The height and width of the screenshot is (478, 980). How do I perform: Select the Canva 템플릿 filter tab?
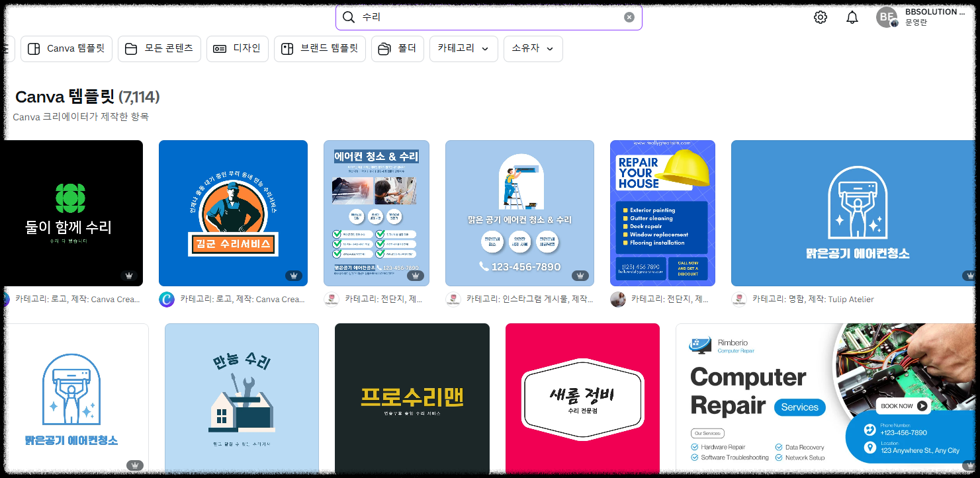click(x=66, y=48)
